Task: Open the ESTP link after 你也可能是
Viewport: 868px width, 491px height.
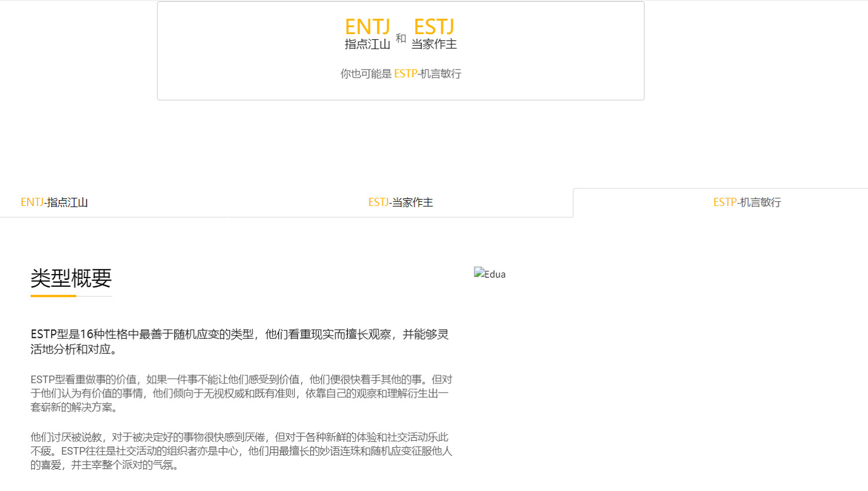Action: 405,73
